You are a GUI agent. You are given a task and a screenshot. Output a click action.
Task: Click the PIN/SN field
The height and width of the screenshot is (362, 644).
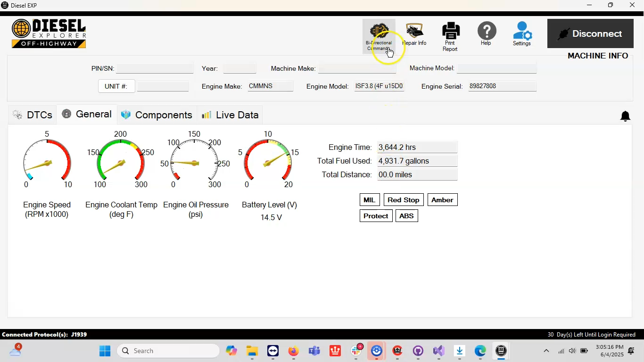[x=155, y=68]
